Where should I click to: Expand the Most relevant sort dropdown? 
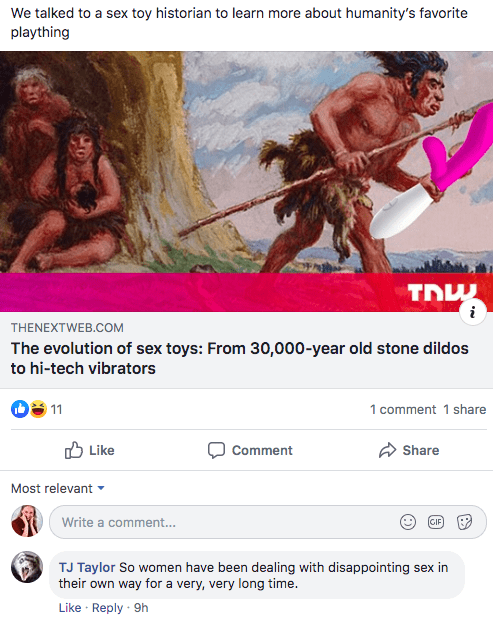point(58,488)
